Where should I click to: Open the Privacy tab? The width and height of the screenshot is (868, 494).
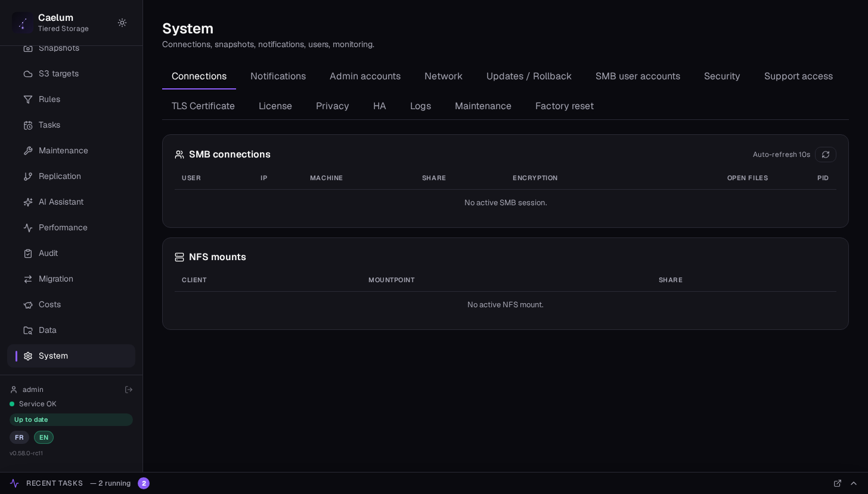pos(333,106)
